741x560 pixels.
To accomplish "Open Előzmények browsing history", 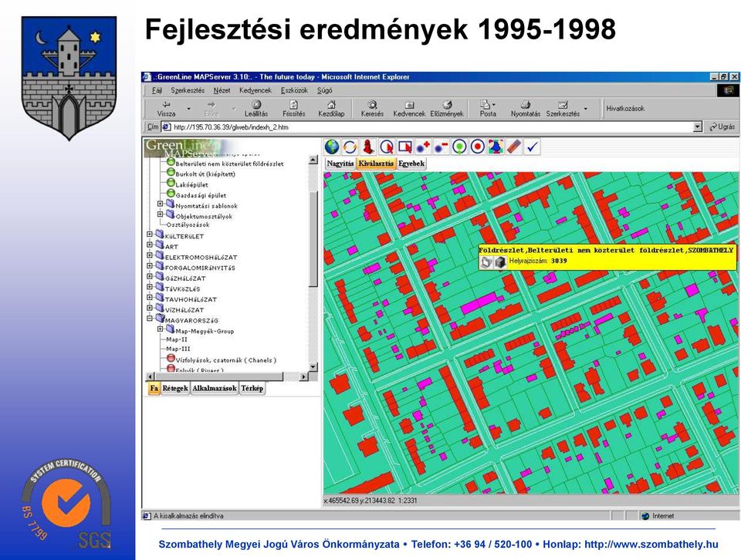I will coord(447,109).
